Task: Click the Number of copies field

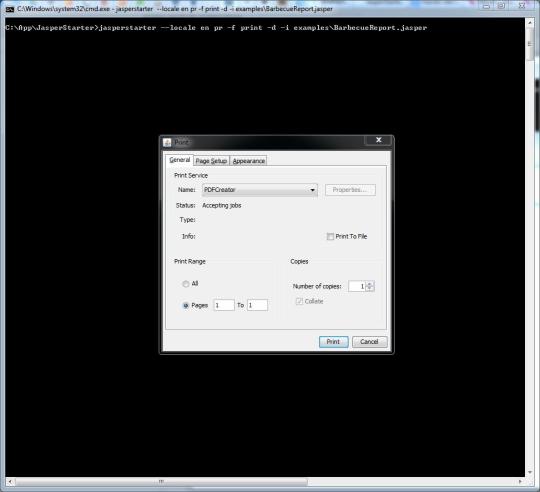Action: [x=357, y=286]
